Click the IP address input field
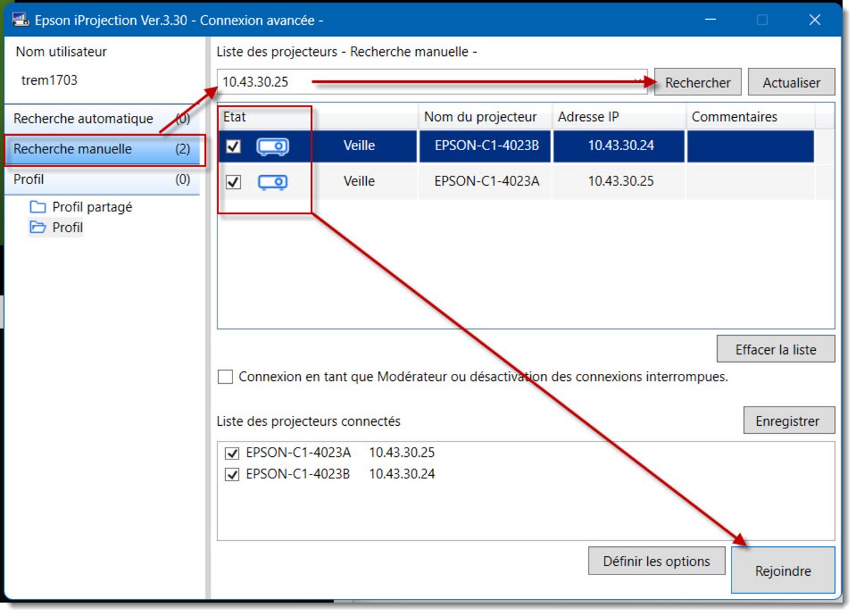 (x=421, y=82)
